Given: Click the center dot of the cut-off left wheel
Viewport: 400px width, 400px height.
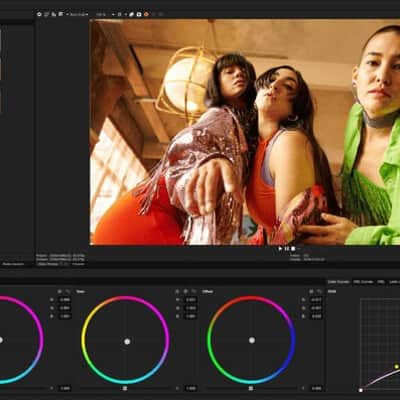Looking at the screenshot, I should (1, 340).
